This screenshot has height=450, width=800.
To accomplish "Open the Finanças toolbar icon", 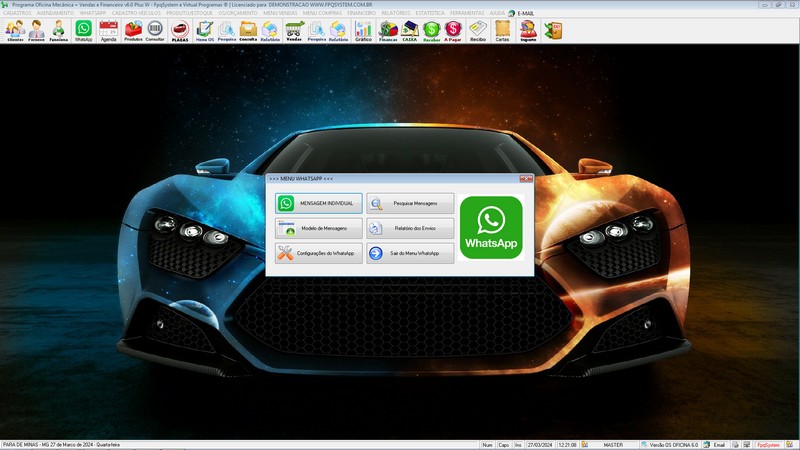I will 388,31.
